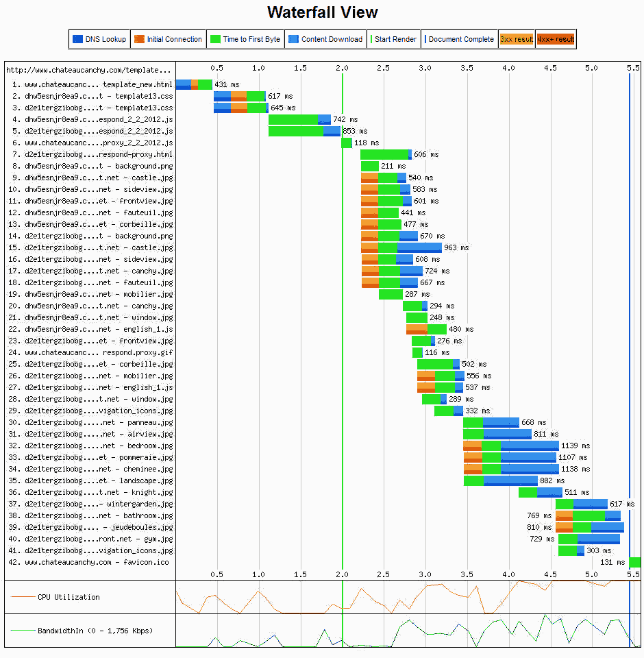This screenshot has height=658, width=644.
Task: Click request 37 wintergarden.jpg 617 ms bar
Action: click(581, 504)
